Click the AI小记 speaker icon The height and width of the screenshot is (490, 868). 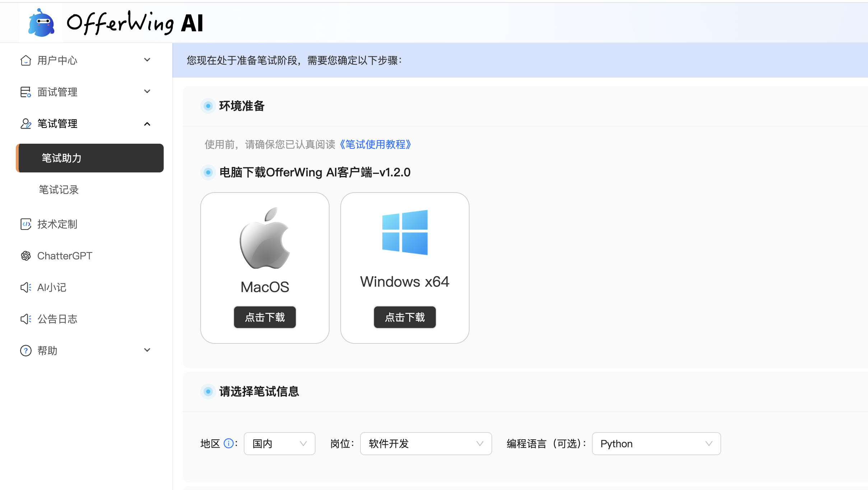[x=25, y=287]
